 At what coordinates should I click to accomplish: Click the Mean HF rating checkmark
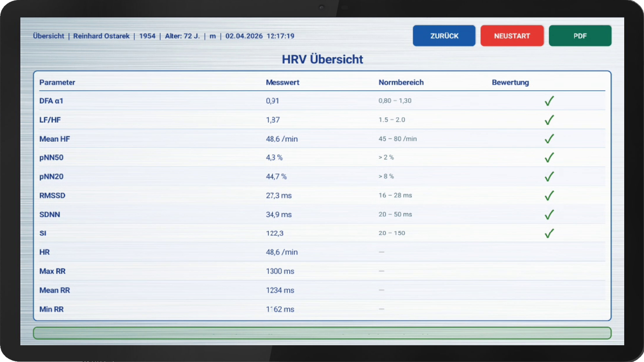[x=549, y=139]
